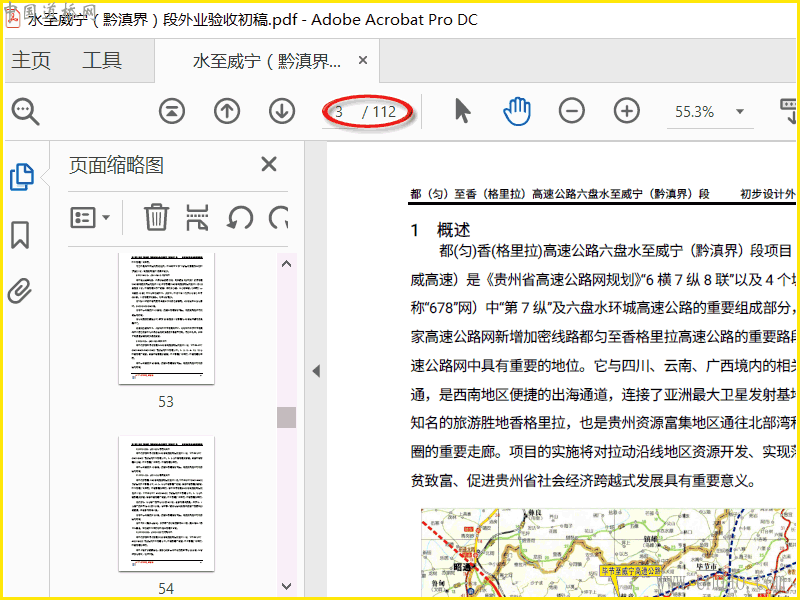
Task: Click the document header line 都（匀）至香（格里拉）
Action: tap(560, 194)
